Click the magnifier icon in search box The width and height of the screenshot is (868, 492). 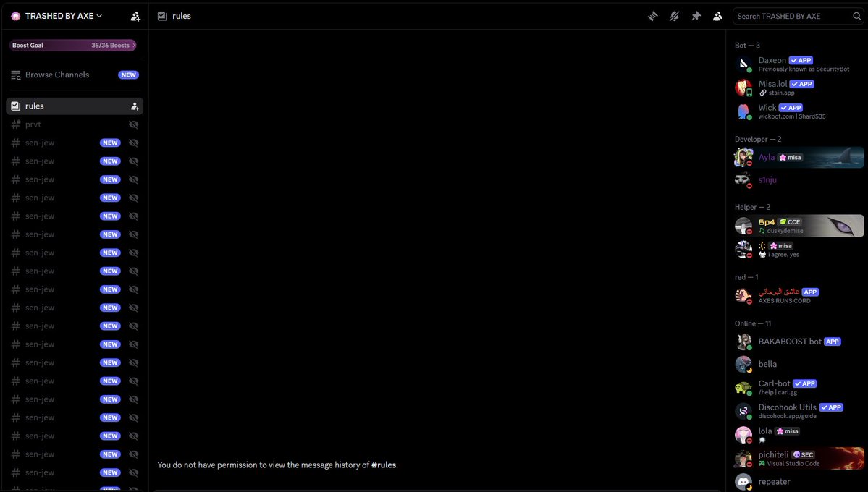(x=856, y=16)
